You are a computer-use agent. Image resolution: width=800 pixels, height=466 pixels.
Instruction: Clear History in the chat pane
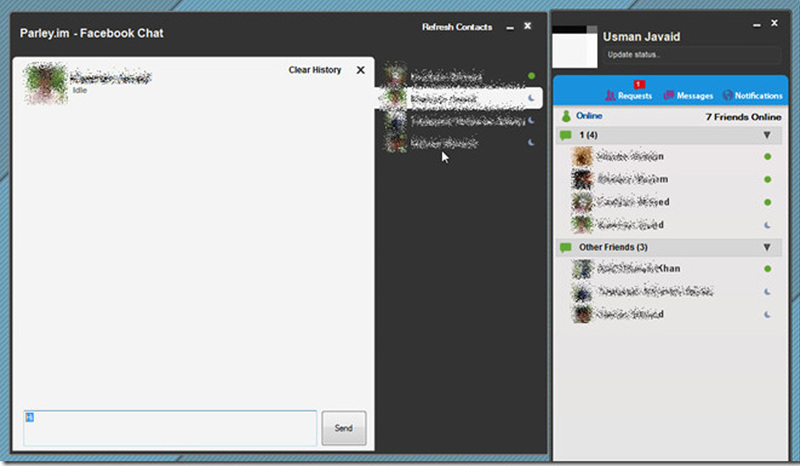click(x=315, y=70)
